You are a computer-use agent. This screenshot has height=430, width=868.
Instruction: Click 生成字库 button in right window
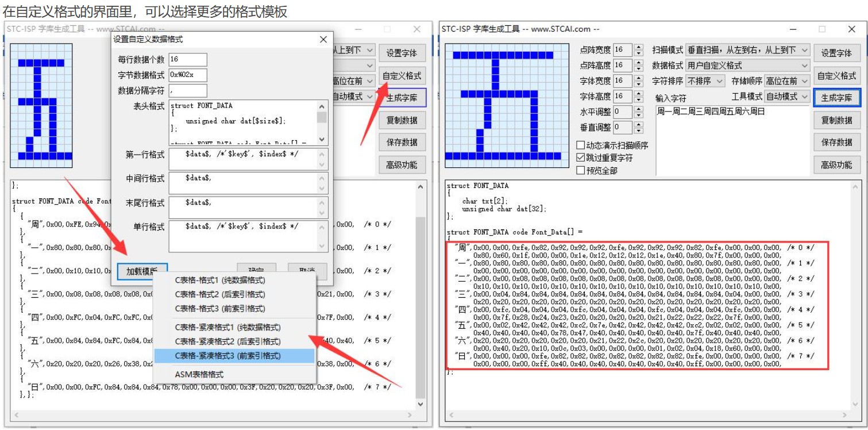[836, 98]
